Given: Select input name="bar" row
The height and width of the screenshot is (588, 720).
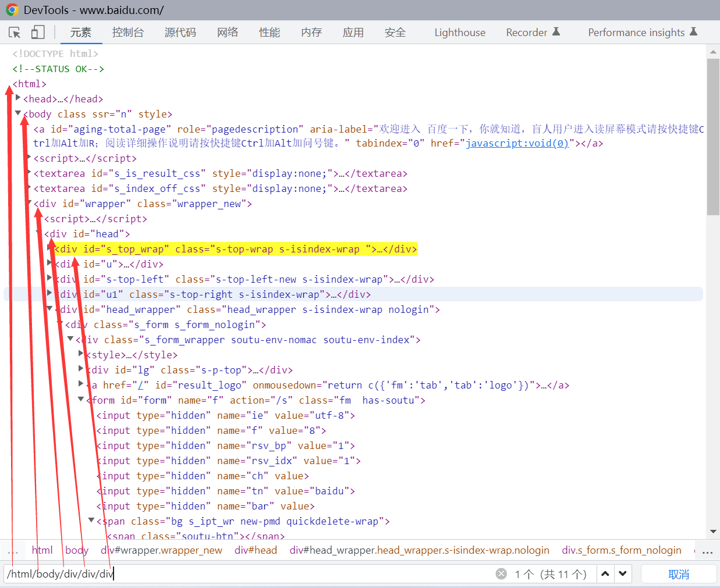Looking at the screenshot, I should click(x=205, y=506).
